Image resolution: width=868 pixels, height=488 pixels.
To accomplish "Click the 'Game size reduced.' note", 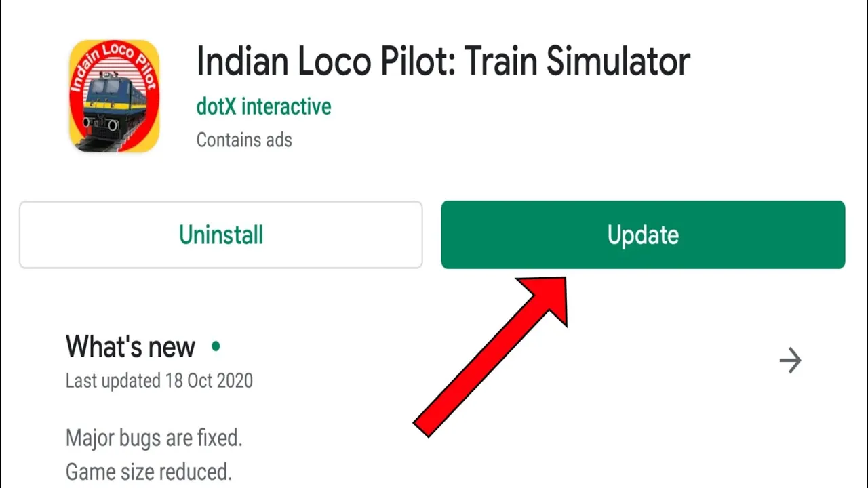I will [149, 472].
